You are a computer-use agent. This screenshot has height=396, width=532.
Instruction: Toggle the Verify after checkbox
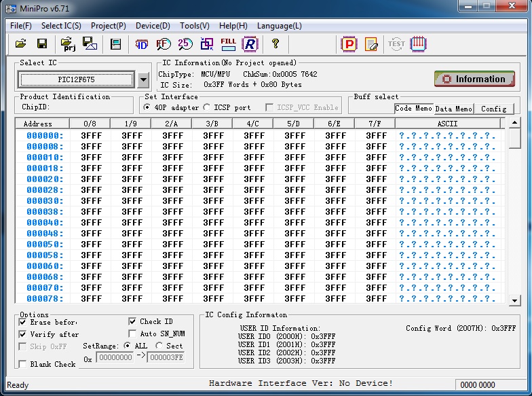(x=22, y=334)
